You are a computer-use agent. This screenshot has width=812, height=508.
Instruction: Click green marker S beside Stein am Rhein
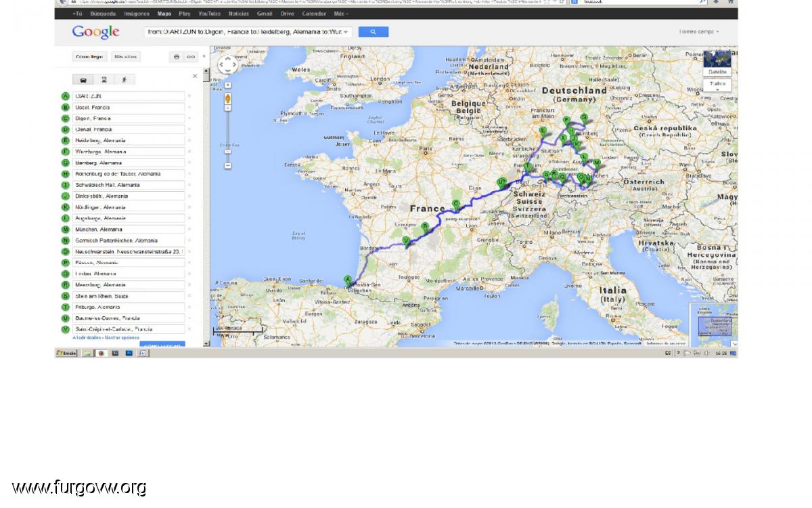[x=66, y=296]
